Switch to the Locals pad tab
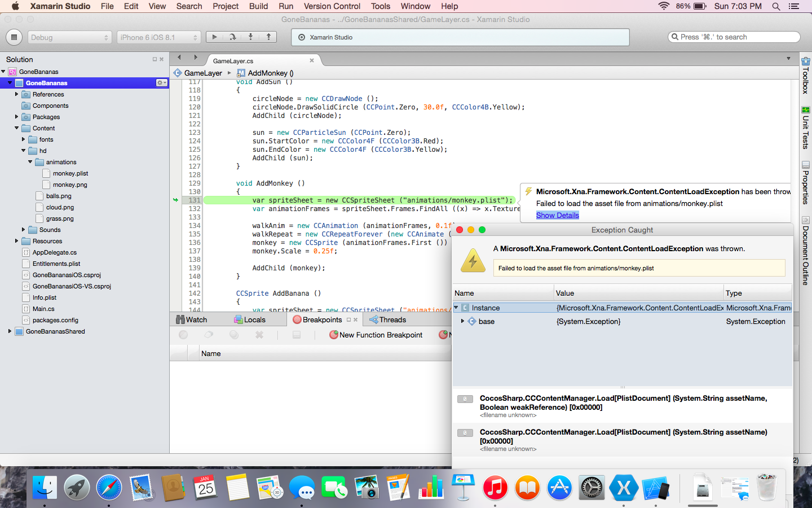This screenshot has height=508, width=812. tap(250, 319)
